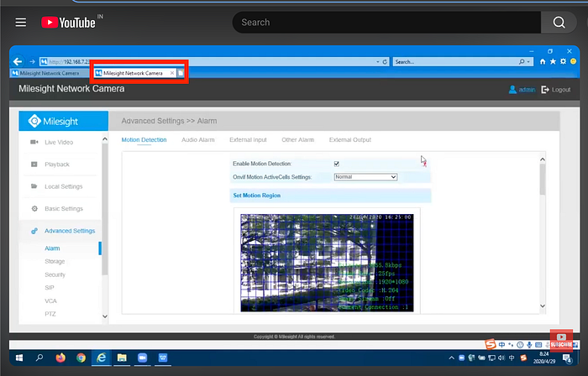Switch to the External Output tab

point(350,139)
